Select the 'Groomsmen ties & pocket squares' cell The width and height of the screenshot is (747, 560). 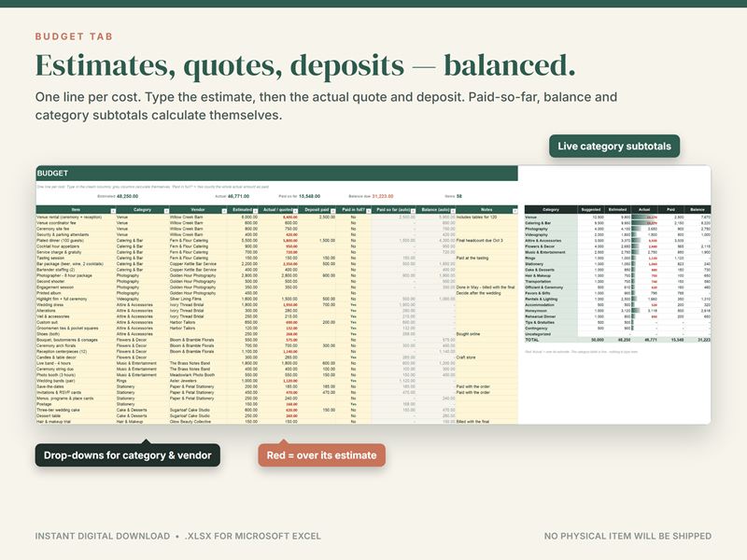click(76, 329)
